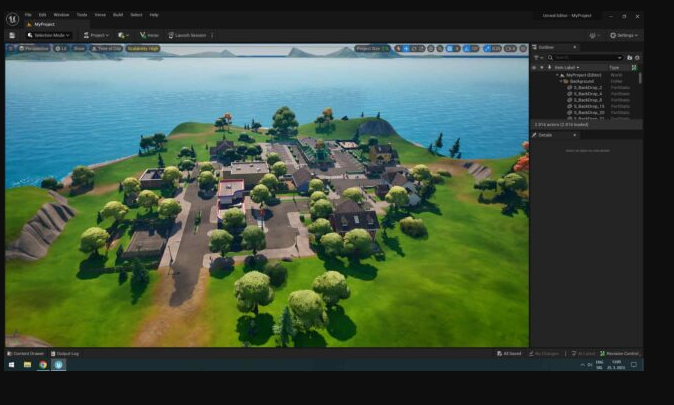This screenshot has height=405, width=674.
Task: Click the Outliner search field
Action: point(587,58)
